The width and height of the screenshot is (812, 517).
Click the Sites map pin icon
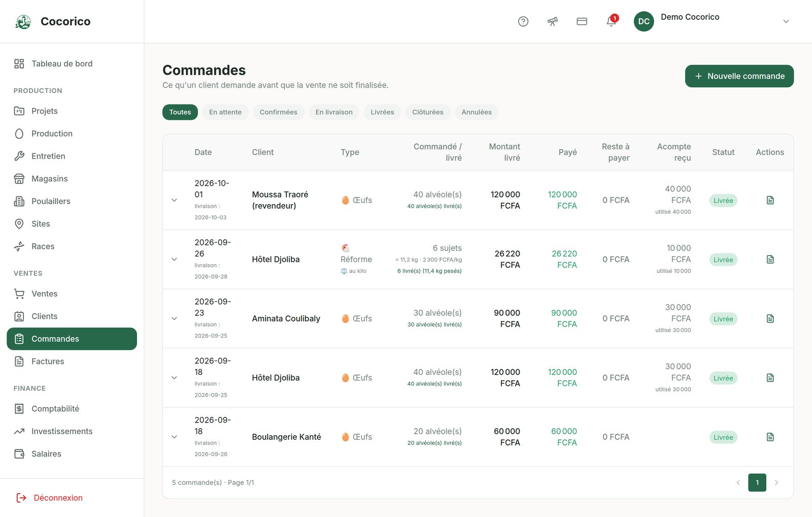[19, 224]
